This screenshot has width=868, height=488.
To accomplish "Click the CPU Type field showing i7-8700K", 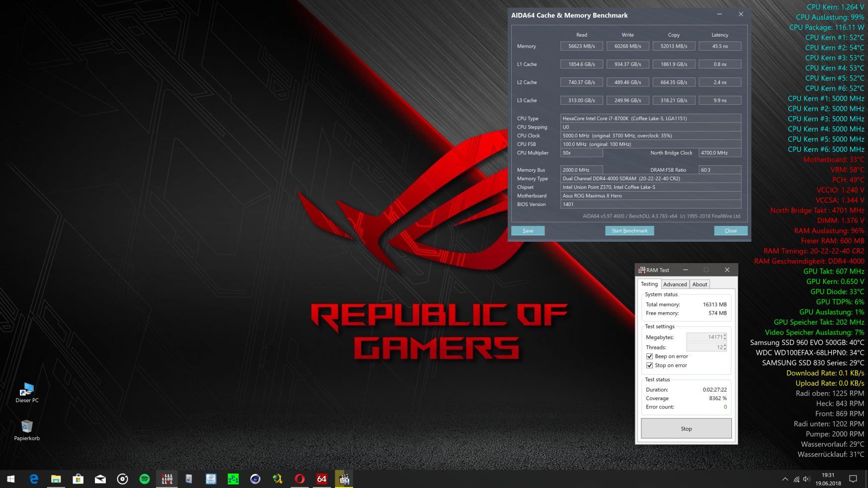I will pos(651,119).
